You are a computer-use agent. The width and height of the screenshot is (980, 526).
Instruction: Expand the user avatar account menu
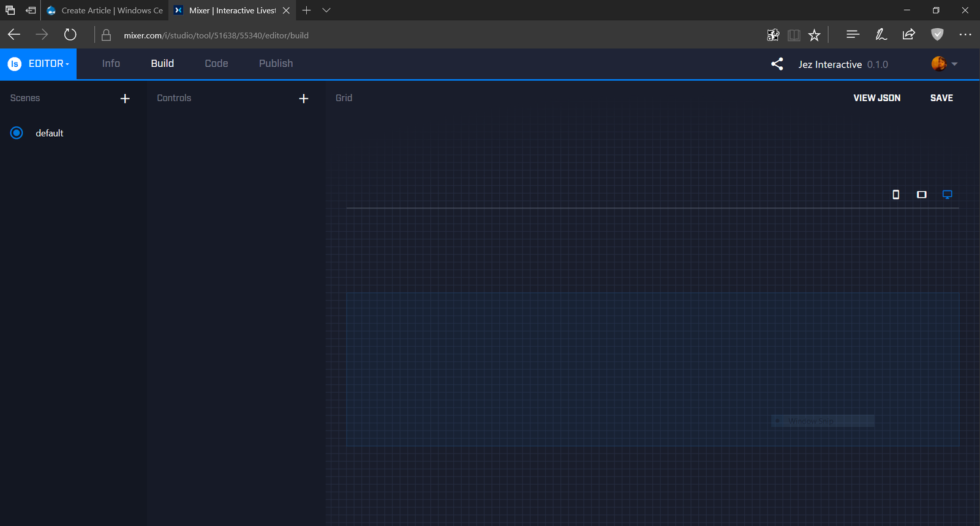[x=944, y=64]
